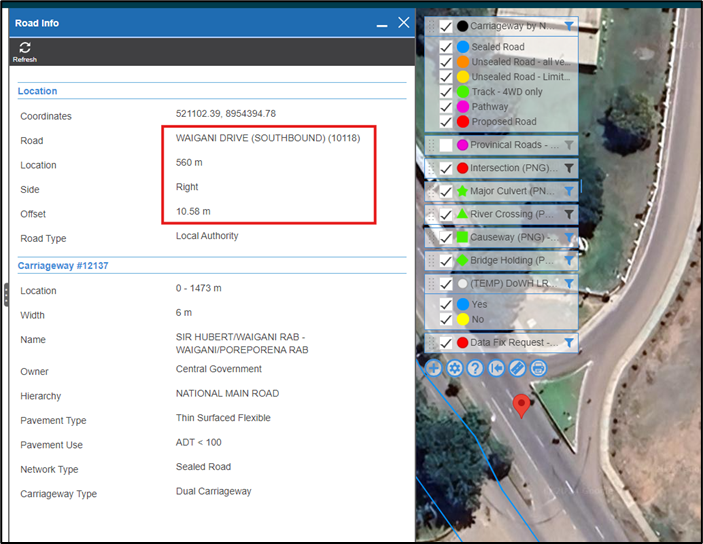The height and width of the screenshot is (544, 703).
Task: Click the green Track 4WD swatch
Action: point(463,92)
